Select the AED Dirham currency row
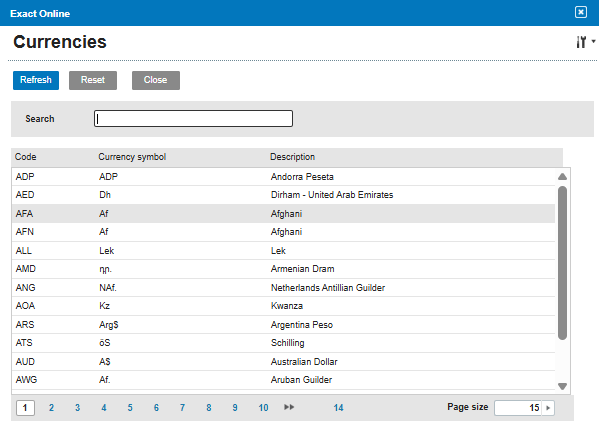This screenshot has width=599, height=424. coord(283,195)
